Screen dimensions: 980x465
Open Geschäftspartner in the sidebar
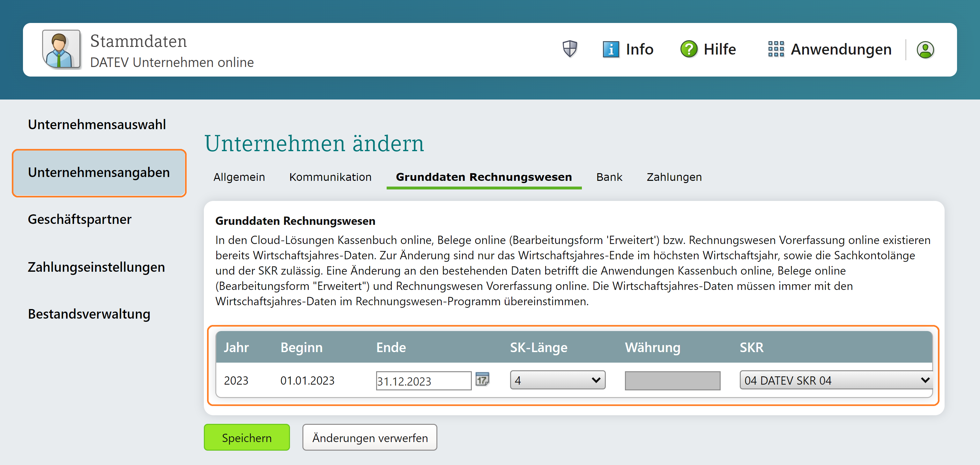79,219
